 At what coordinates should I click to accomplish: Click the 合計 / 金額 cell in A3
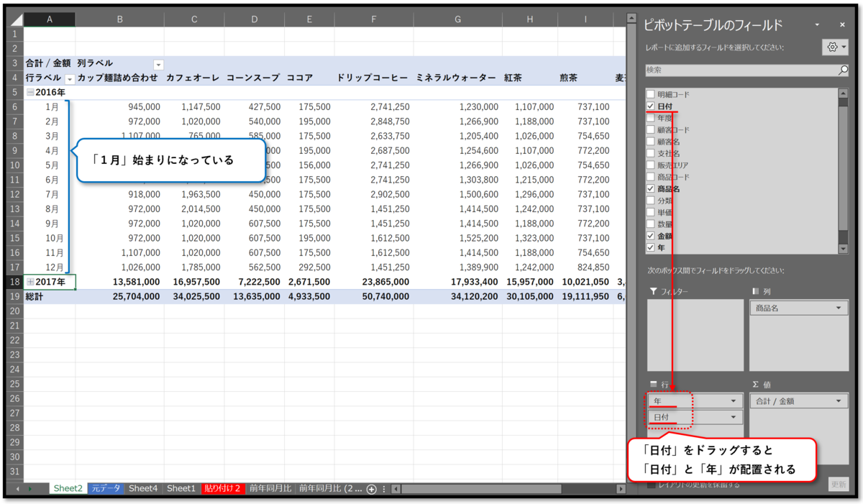tap(50, 63)
